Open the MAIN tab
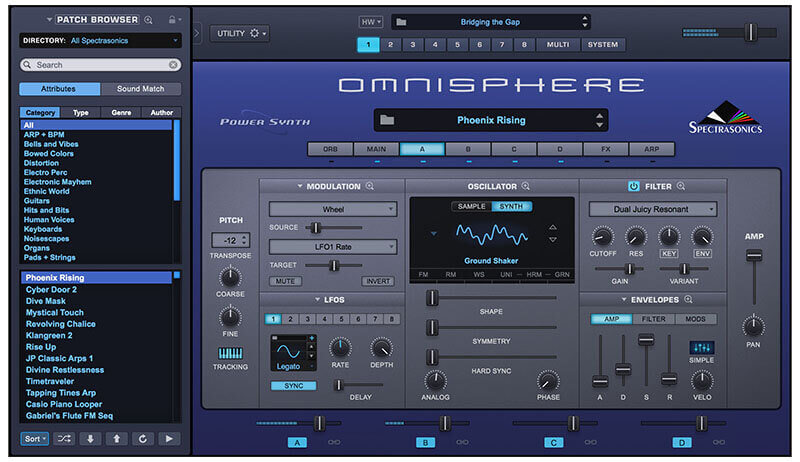Viewport: 800px width, 462px height. 376,149
